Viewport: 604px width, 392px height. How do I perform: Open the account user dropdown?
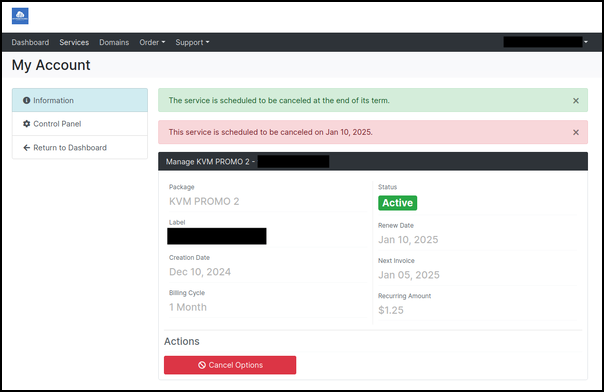coord(545,42)
